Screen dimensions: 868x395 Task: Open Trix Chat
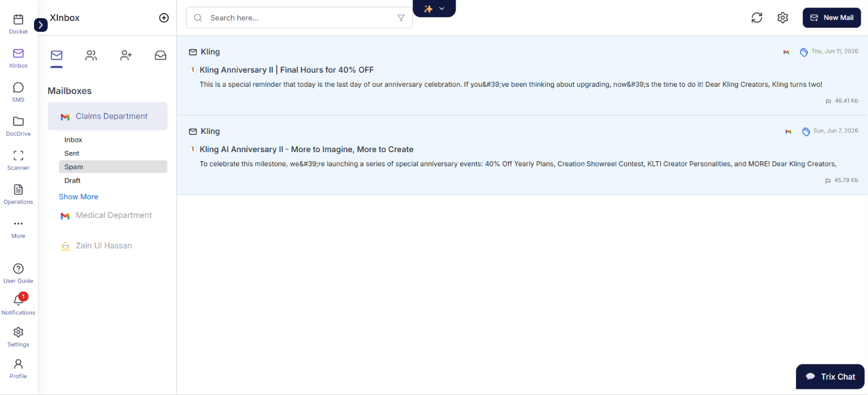coord(831,377)
